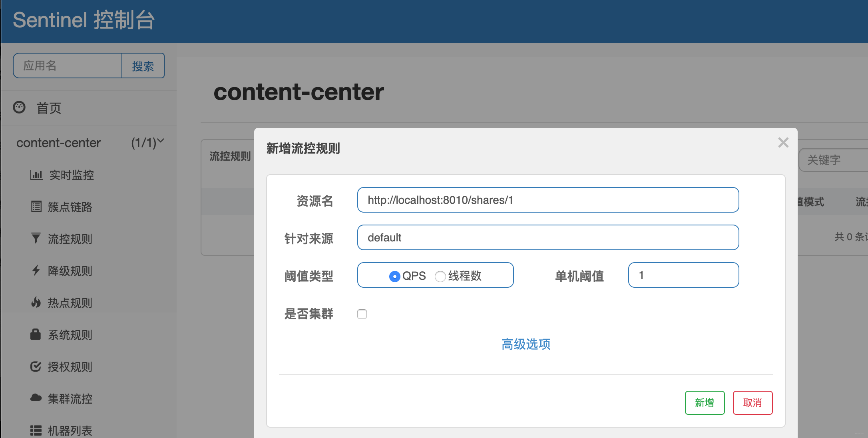Focus the 应用名 search field
The image size is (868, 438).
click(68, 66)
